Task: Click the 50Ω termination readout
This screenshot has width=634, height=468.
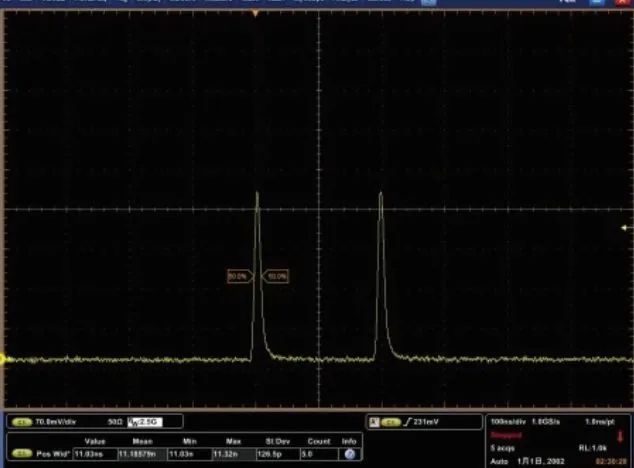Action: point(115,422)
